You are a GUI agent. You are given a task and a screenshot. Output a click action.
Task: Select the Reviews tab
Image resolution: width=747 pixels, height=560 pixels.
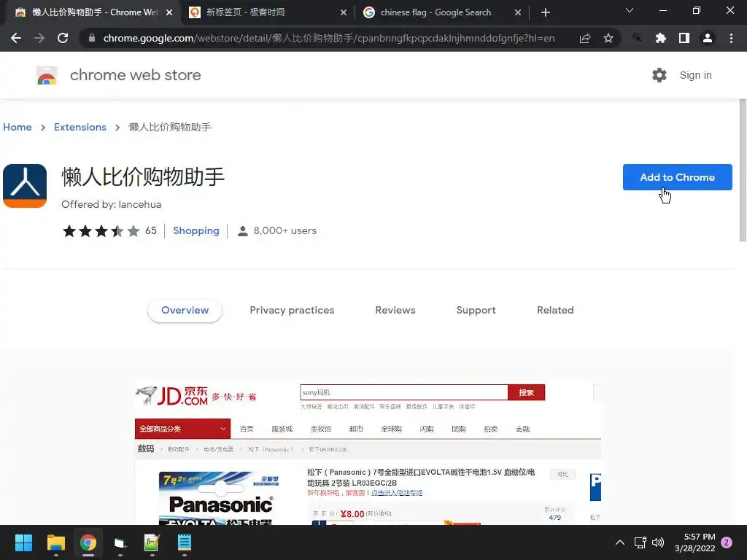coord(395,310)
